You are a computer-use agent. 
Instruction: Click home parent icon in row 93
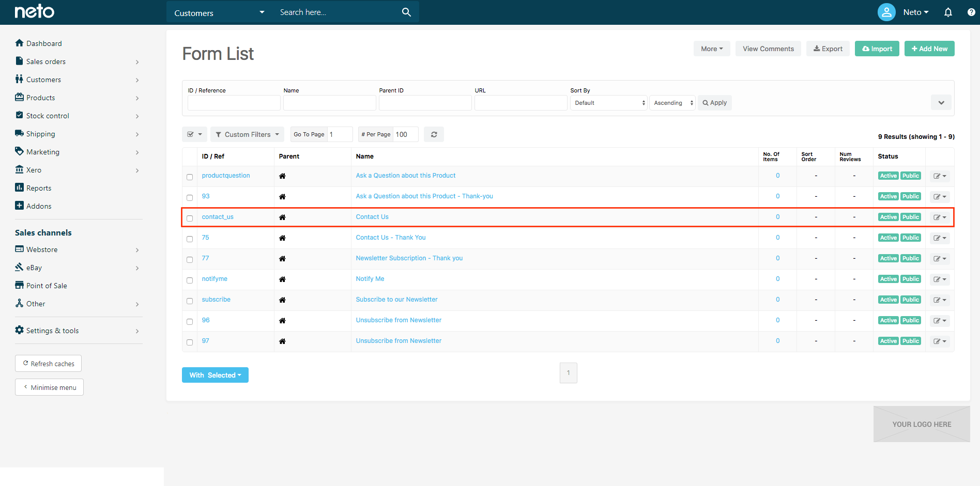[282, 196]
